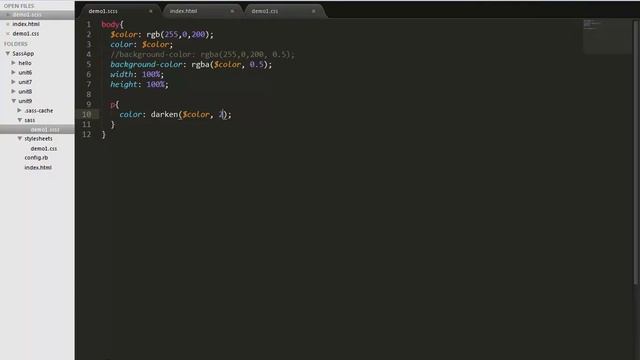Viewport: 640px width, 360px height.
Task: Select the .sass-cache folder name
Action: 39,110
